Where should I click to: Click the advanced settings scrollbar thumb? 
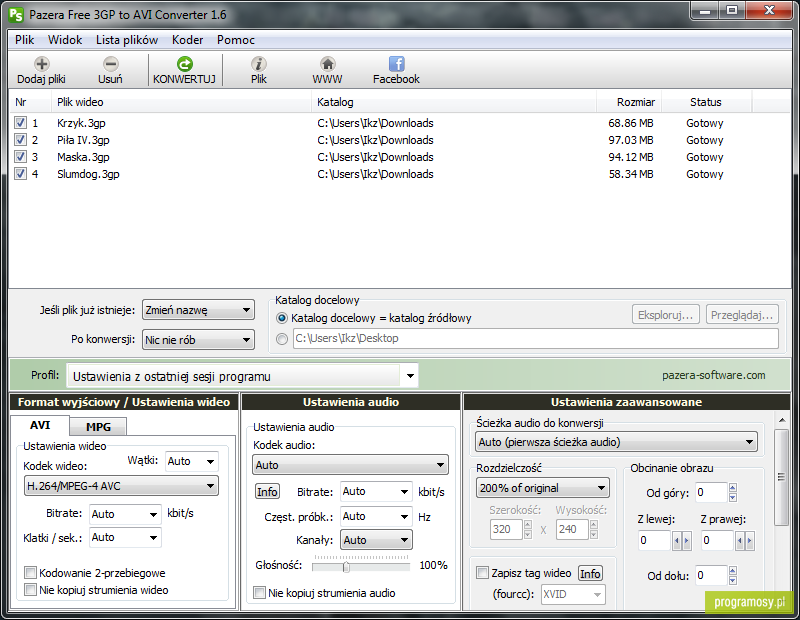pyautogui.click(x=781, y=477)
